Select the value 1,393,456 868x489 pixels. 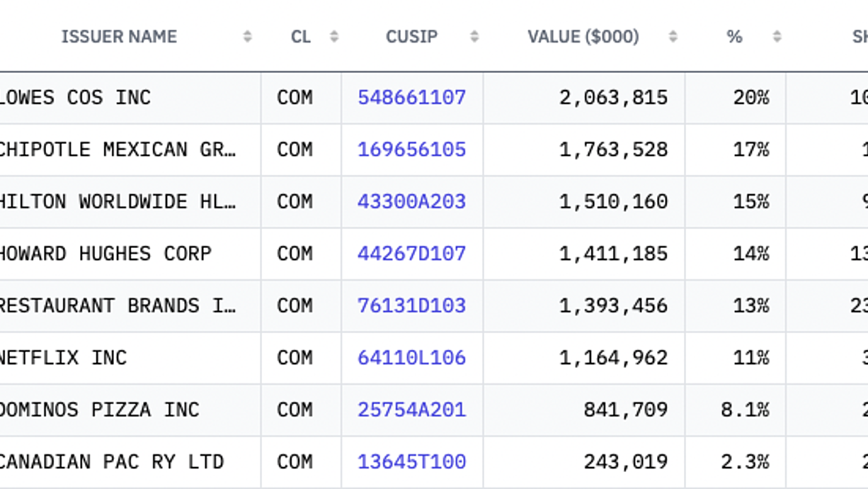click(x=613, y=306)
